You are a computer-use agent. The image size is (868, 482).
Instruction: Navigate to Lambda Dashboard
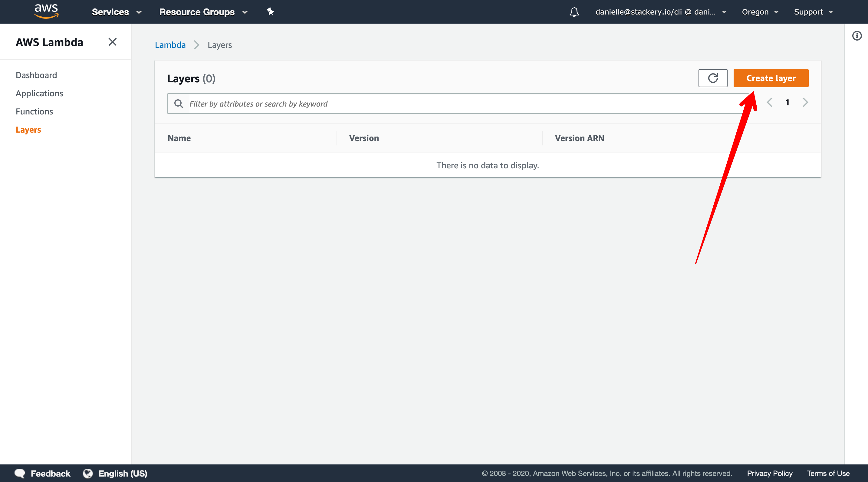pyautogui.click(x=37, y=75)
